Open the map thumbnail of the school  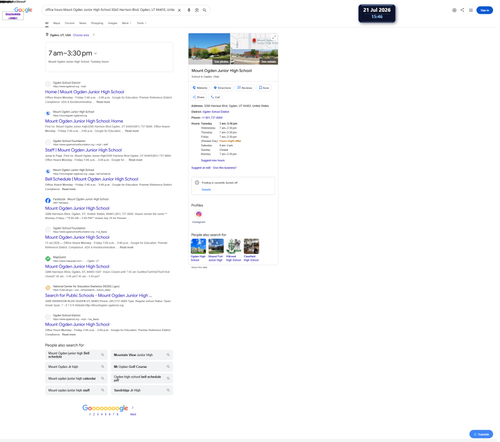254,41
